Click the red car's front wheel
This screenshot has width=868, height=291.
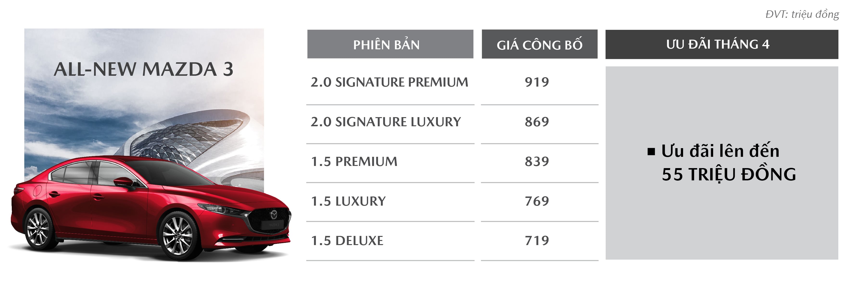178,235
